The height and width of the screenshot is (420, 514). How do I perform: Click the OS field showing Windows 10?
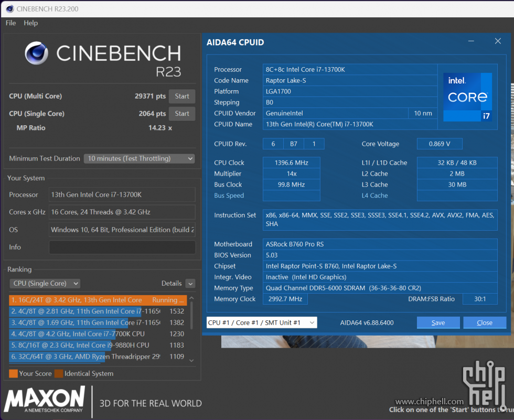pos(122,230)
